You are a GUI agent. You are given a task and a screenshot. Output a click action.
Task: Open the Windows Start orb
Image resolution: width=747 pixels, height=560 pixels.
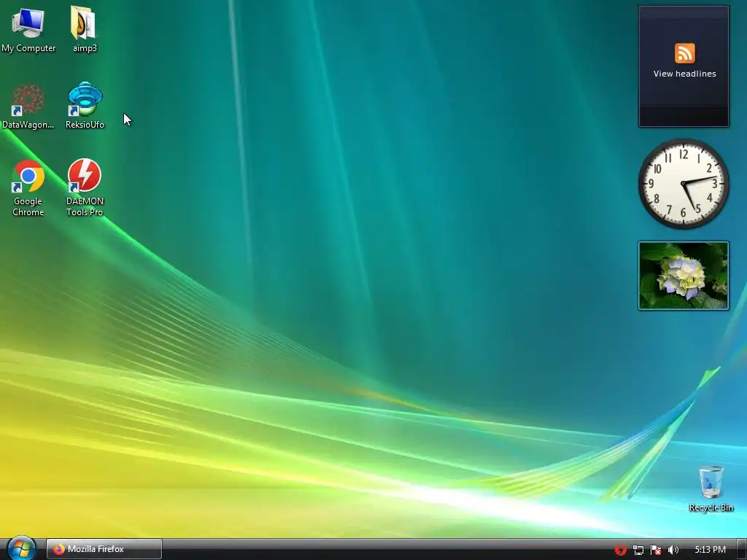click(x=22, y=548)
